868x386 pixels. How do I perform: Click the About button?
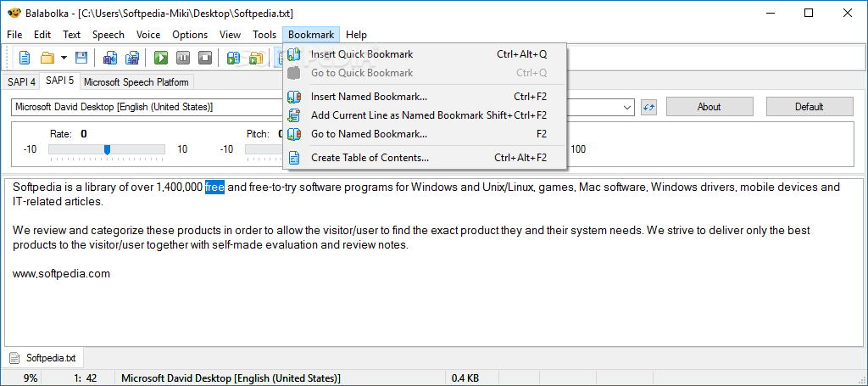709,106
